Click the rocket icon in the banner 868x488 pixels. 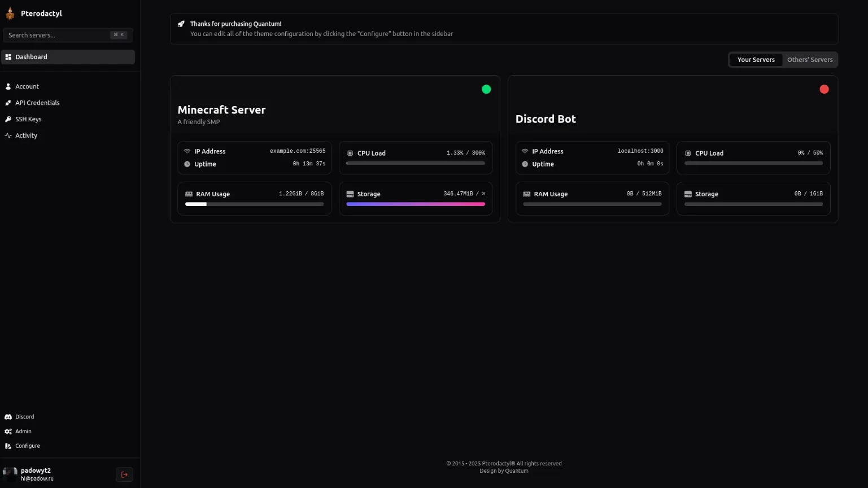point(181,24)
